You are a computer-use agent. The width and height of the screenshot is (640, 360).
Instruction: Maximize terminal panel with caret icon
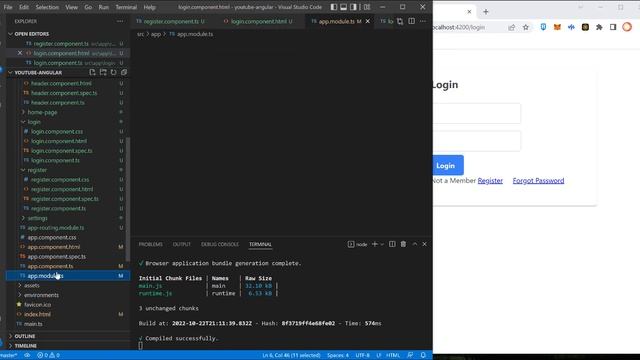click(415, 244)
